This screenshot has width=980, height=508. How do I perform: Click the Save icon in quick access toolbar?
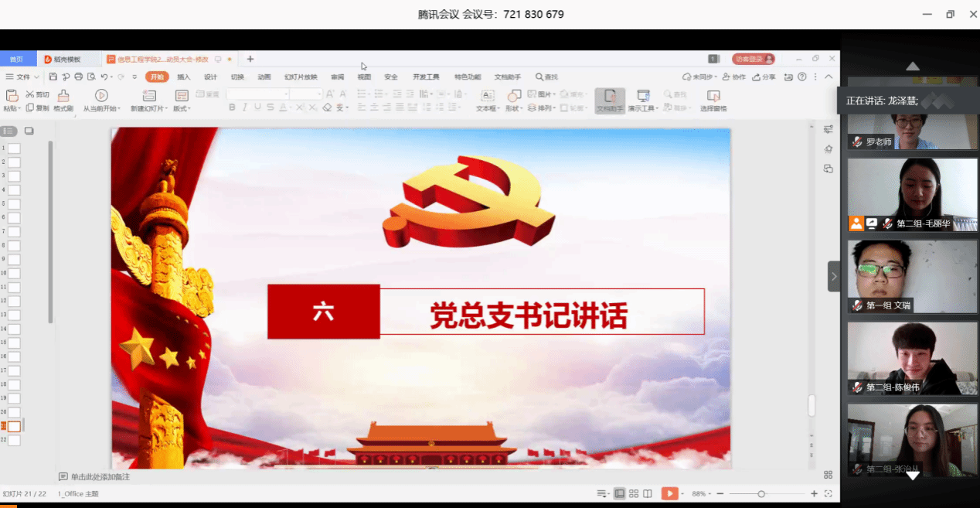[x=53, y=77]
